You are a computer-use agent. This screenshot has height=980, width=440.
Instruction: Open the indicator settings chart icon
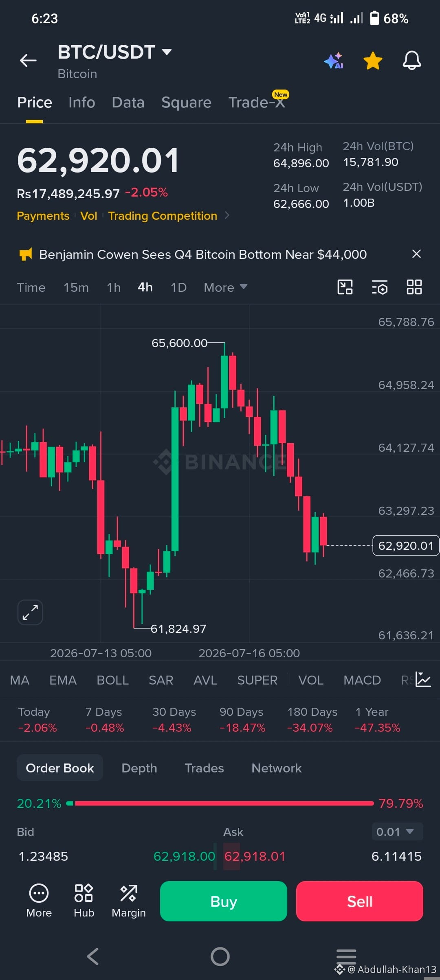coord(423,679)
